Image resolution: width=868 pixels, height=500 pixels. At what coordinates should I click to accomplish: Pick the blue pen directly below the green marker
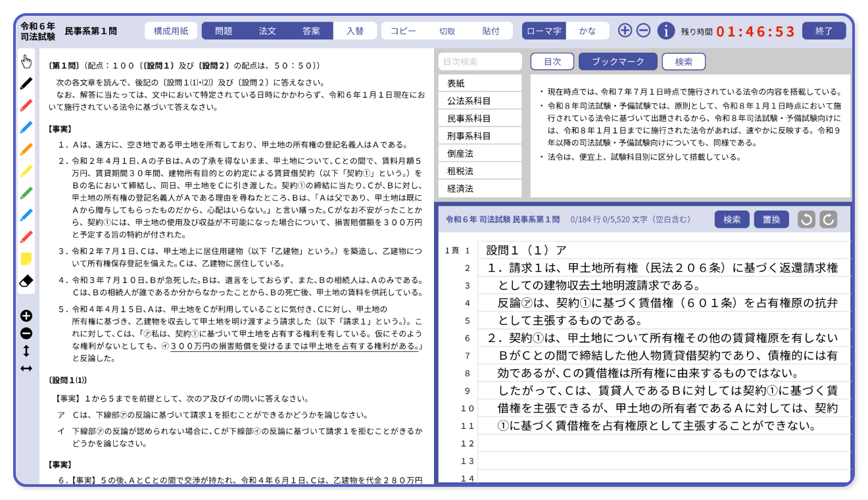tap(26, 215)
